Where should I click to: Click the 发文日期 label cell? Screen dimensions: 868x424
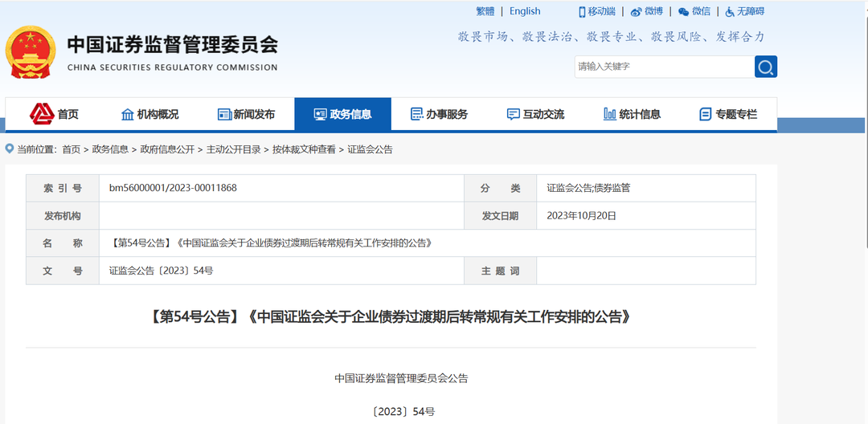point(501,215)
